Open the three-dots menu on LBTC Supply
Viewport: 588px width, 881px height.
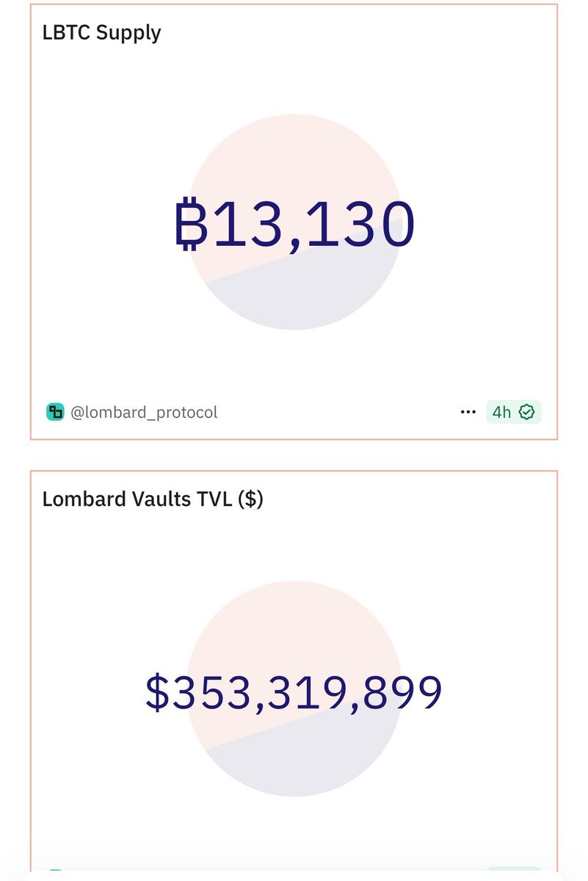pos(468,412)
